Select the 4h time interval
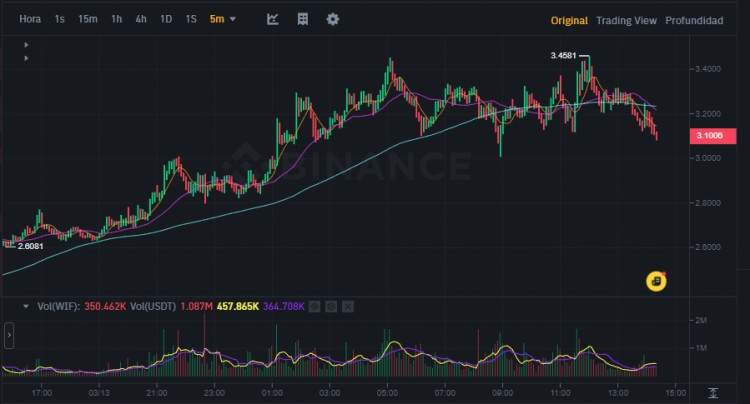 click(x=141, y=19)
